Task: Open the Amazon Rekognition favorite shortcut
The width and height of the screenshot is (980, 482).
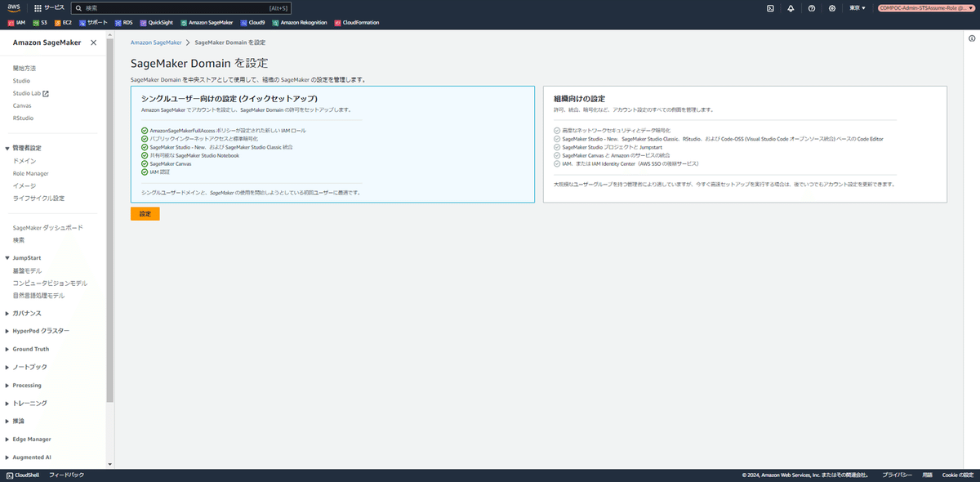Action: [300, 23]
